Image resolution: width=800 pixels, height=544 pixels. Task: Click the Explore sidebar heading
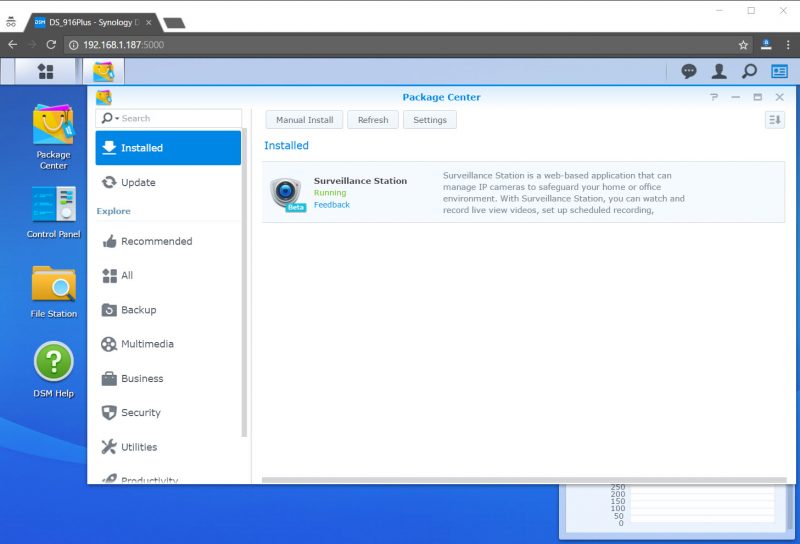click(x=113, y=211)
